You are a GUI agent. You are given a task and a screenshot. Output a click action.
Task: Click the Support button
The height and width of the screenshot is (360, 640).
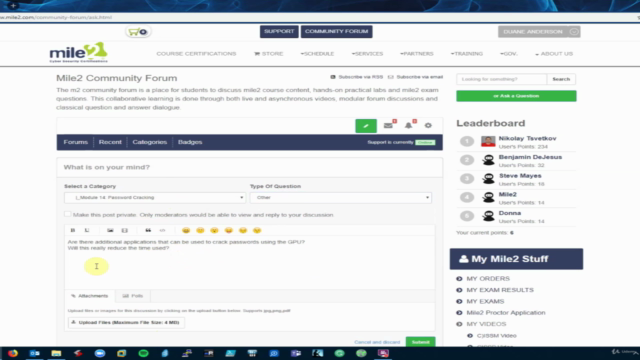pos(279,31)
